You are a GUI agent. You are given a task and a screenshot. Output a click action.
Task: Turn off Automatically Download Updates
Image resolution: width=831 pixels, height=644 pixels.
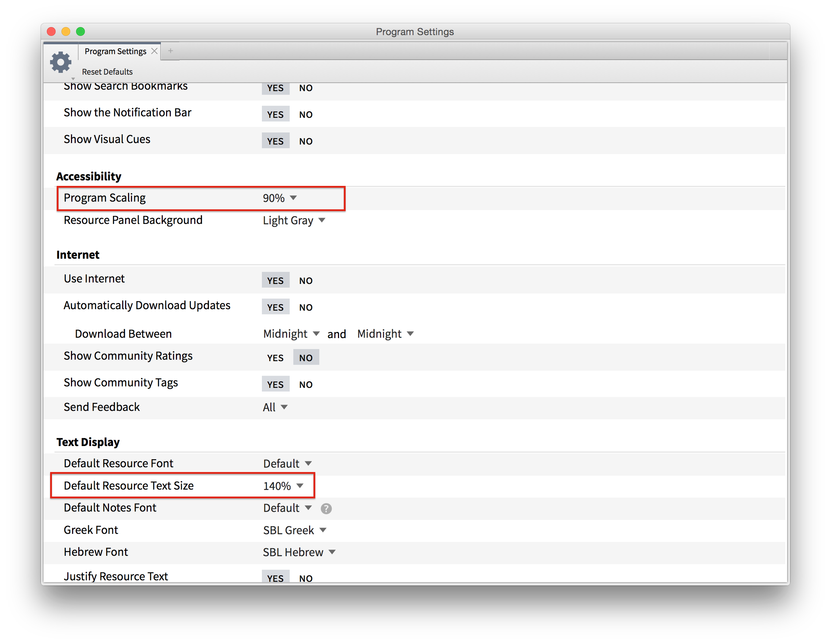(x=305, y=307)
